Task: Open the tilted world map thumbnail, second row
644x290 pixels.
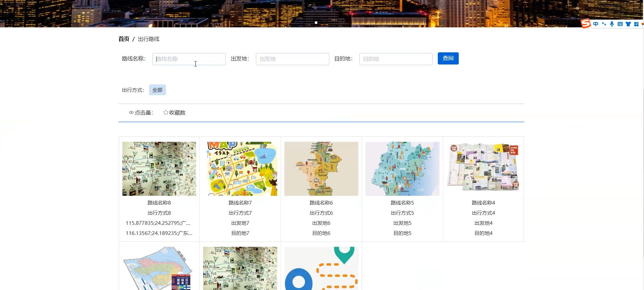Action: tap(159, 268)
